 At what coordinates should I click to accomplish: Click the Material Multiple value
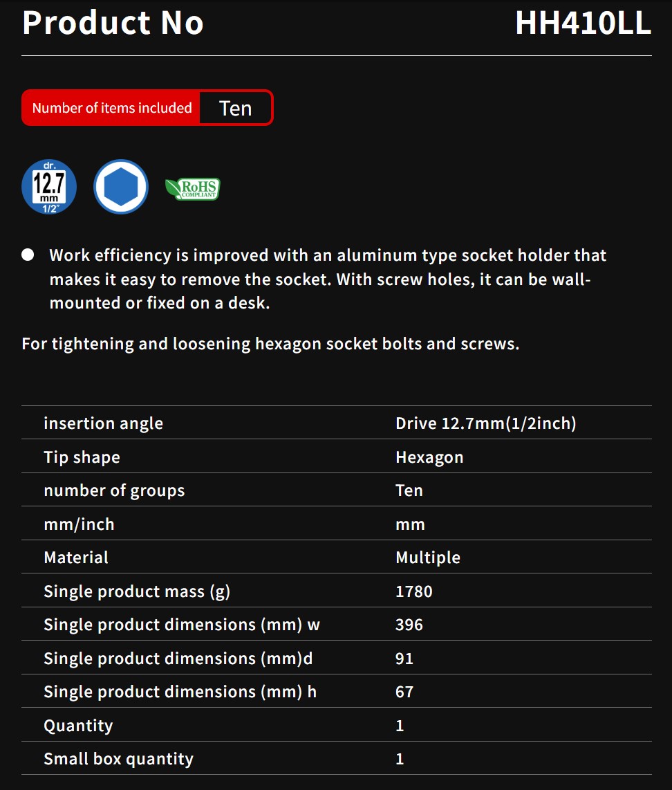coord(428,558)
